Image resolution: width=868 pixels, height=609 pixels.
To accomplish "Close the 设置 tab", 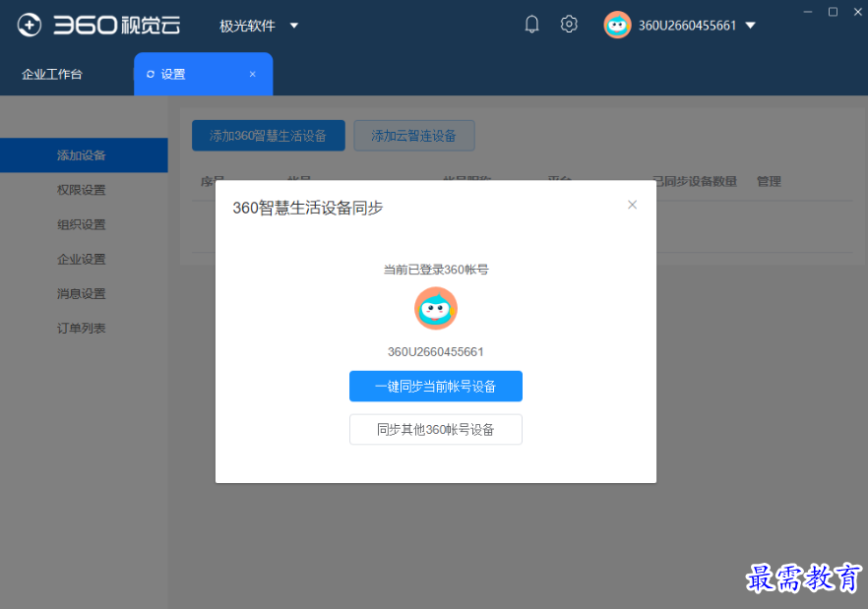I will point(252,74).
